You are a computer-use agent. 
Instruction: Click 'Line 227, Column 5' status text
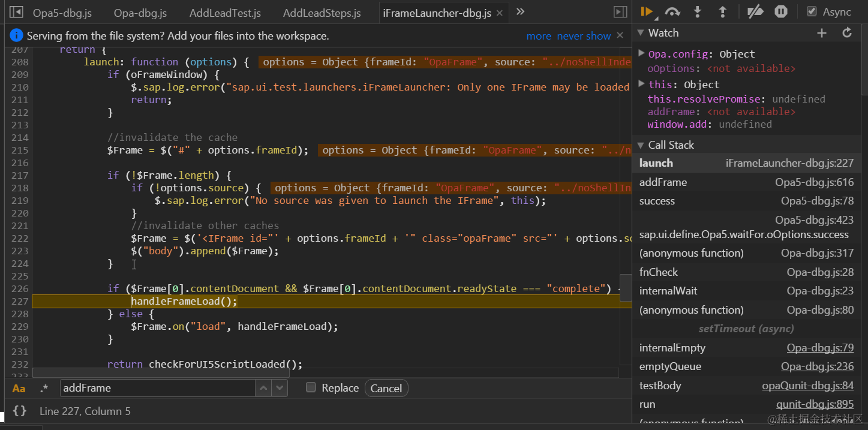tap(85, 411)
